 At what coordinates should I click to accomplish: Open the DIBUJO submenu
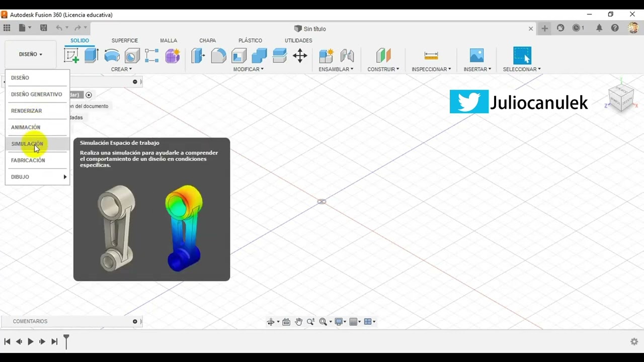(37, 177)
